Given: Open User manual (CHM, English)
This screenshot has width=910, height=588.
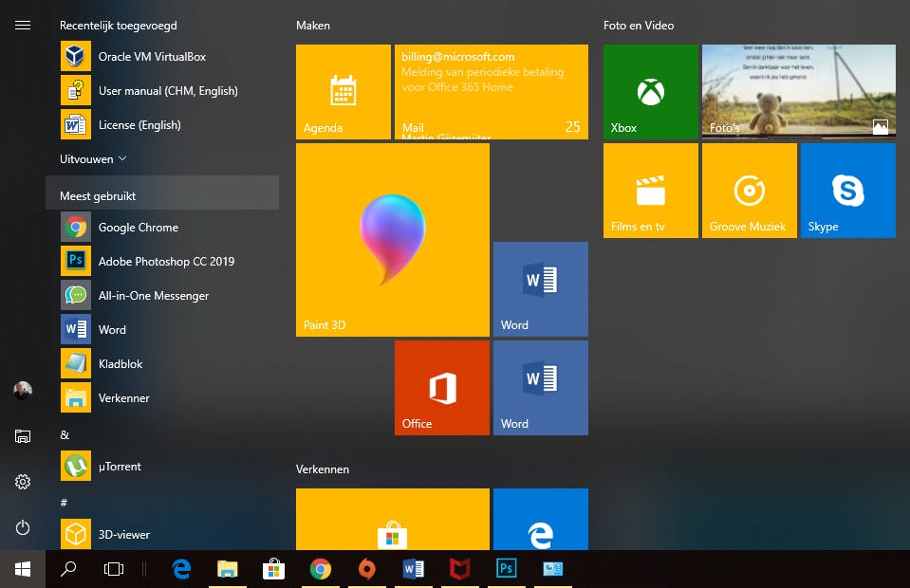Looking at the screenshot, I should (162, 90).
